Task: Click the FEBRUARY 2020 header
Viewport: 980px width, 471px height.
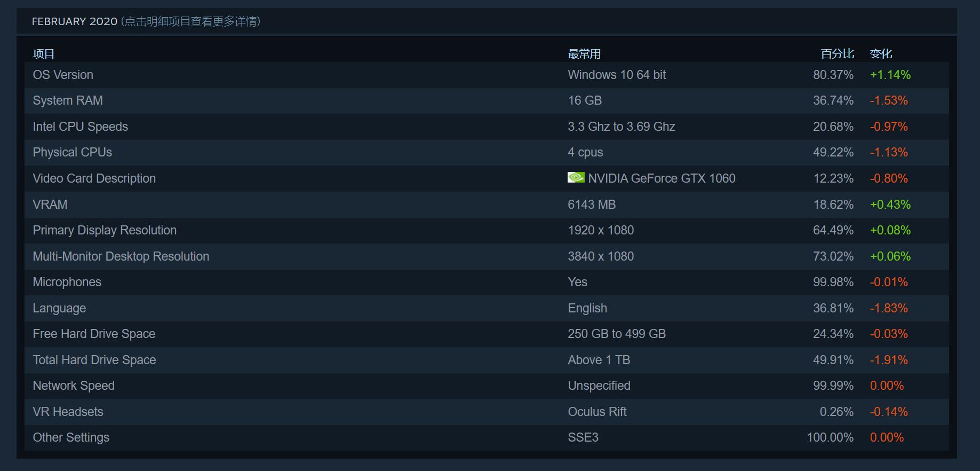Action: pyautogui.click(x=75, y=21)
